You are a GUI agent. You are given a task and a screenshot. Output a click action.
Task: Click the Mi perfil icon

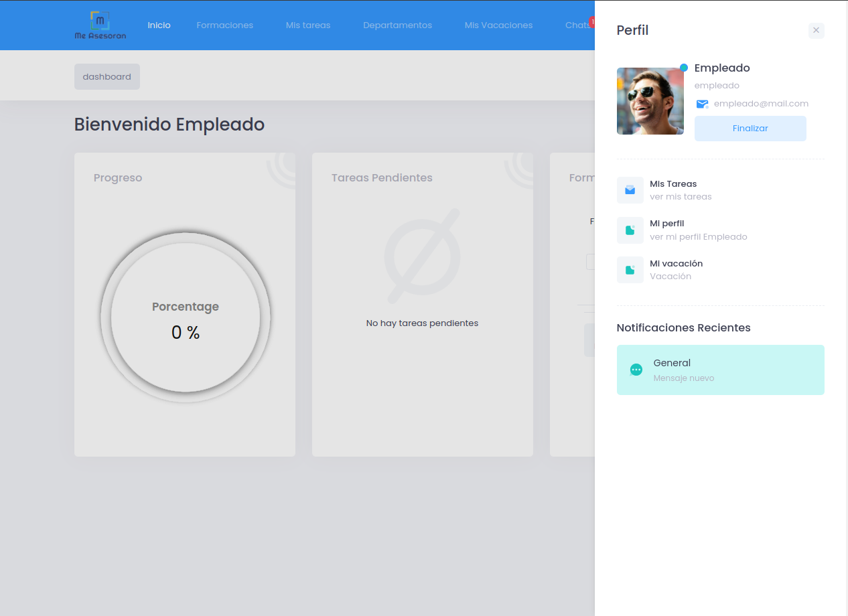(x=630, y=230)
